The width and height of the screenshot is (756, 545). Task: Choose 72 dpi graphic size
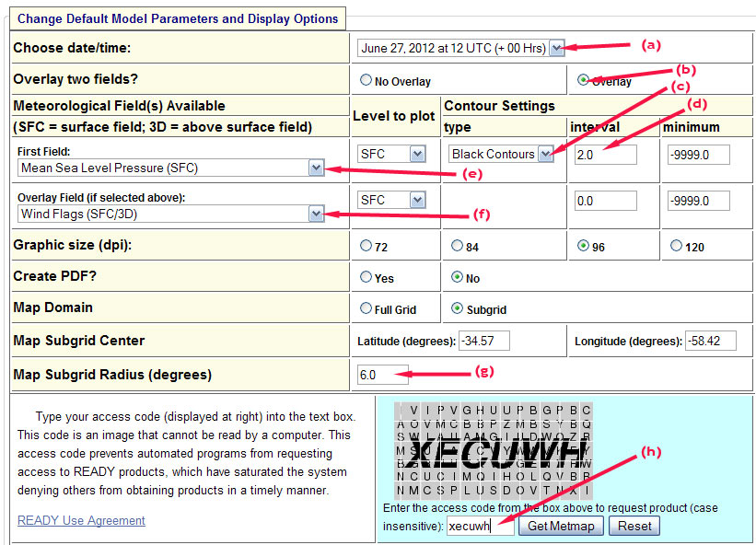coord(366,246)
